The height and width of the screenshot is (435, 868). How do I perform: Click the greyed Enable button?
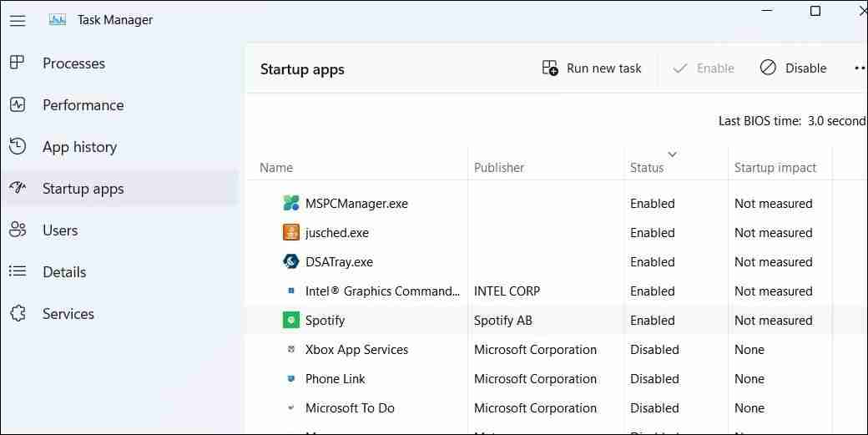pos(704,68)
